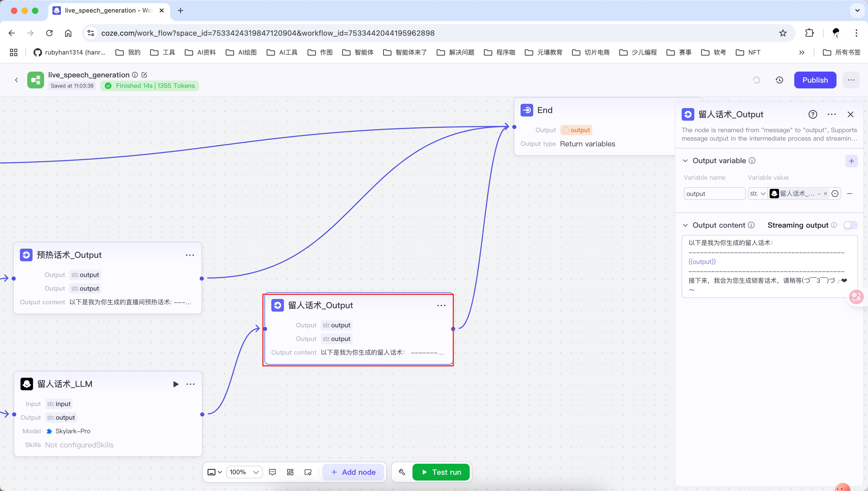The width and height of the screenshot is (868, 491).
Task: Collapse the Output content section
Action: click(685, 225)
